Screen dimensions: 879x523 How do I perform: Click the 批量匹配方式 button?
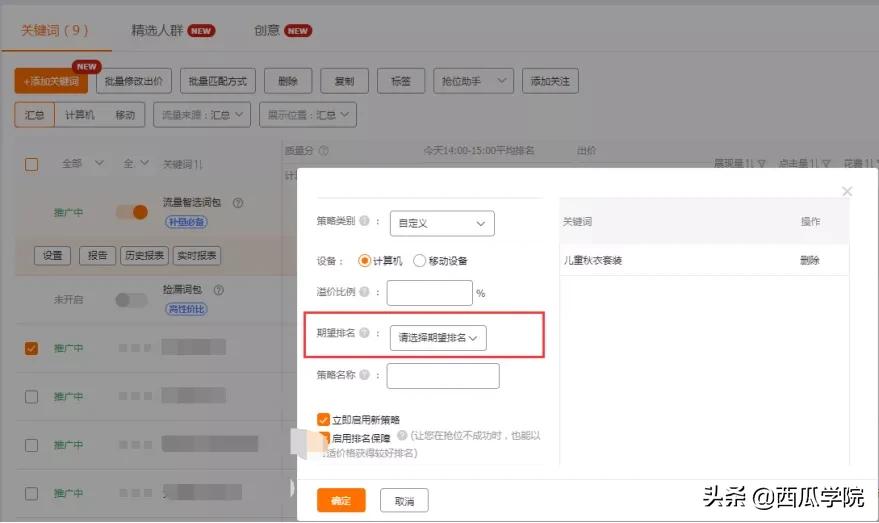click(x=218, y=81)
